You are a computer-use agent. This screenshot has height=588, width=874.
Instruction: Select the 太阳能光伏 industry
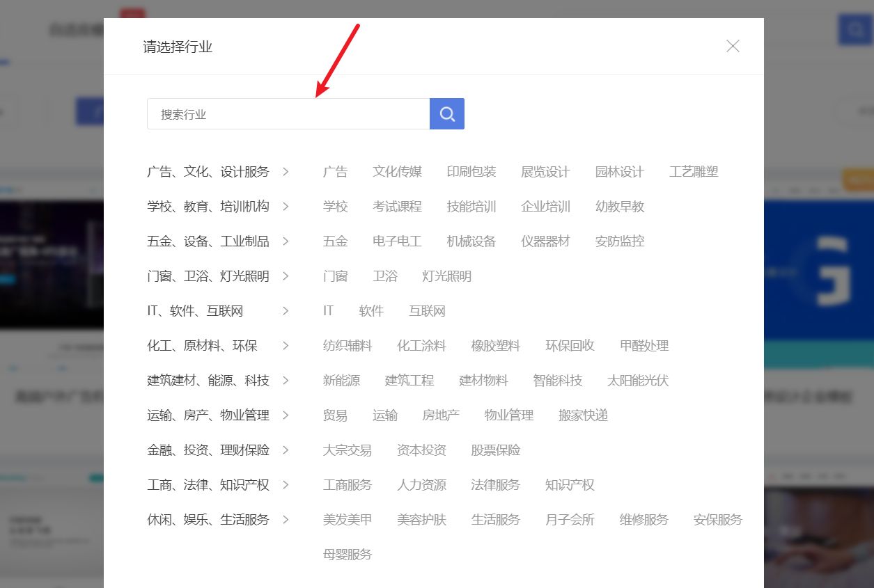638,381
